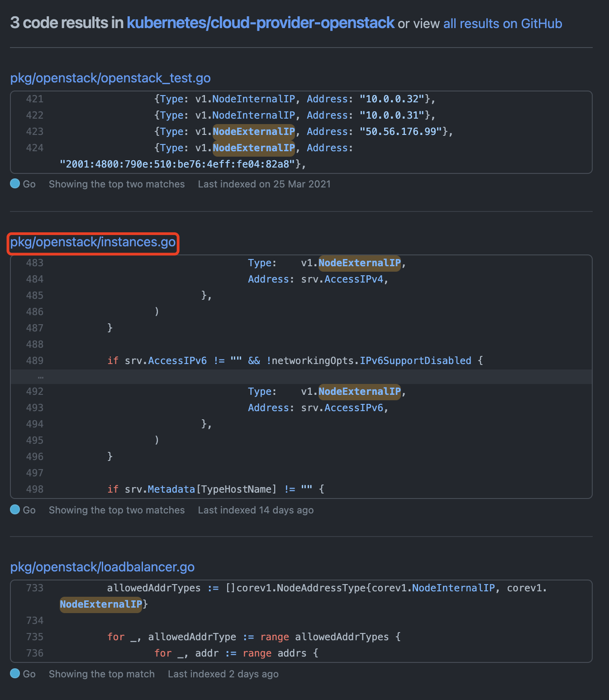The image size is (609, 700).
Task: Click IPv6SupportDisabled on line 489
Action: click(416, 360)
